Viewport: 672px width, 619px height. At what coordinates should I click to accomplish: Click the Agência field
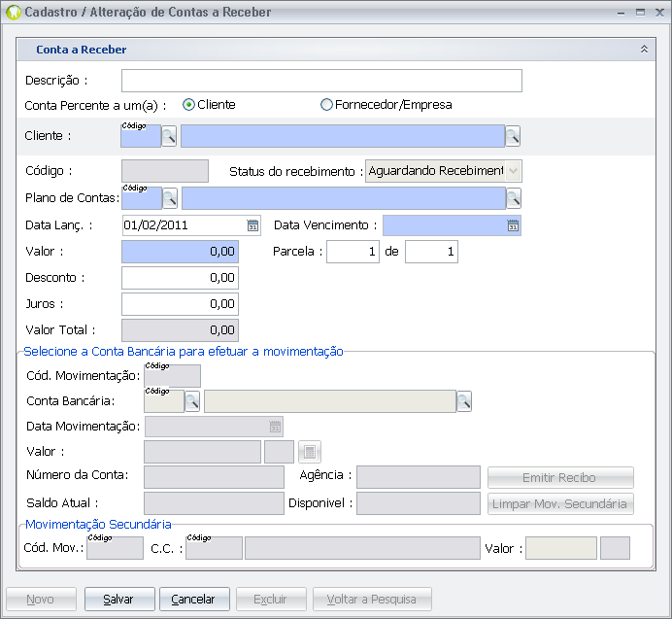[419, 477]
